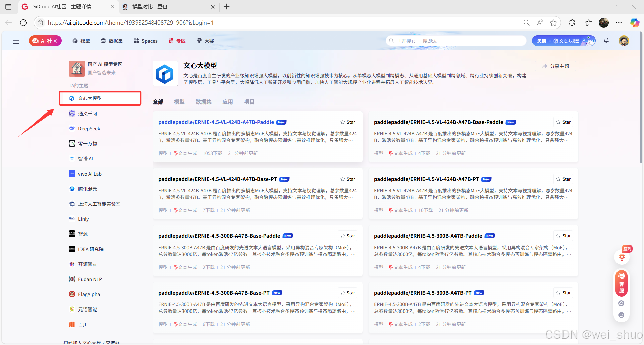Switch to the 应用 filter tab
The image size is (644, 345).
(228, 102)
